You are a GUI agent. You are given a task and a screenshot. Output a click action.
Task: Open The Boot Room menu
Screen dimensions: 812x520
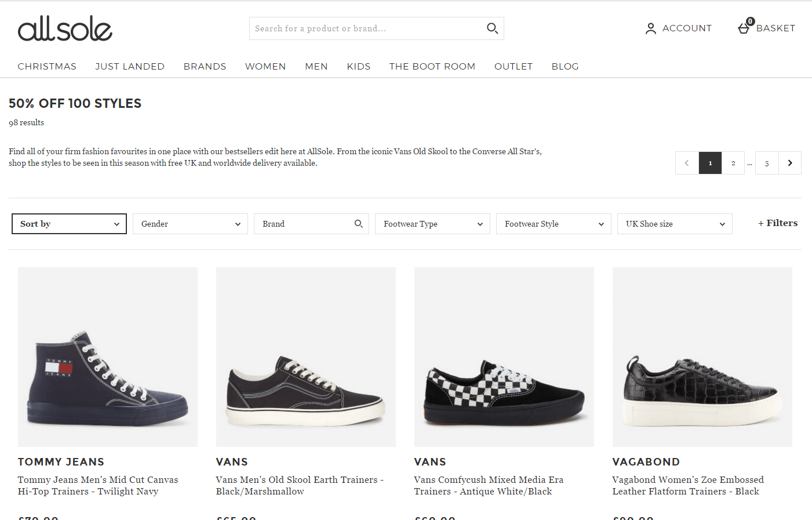pyautogui.click(x=432, y=67)
